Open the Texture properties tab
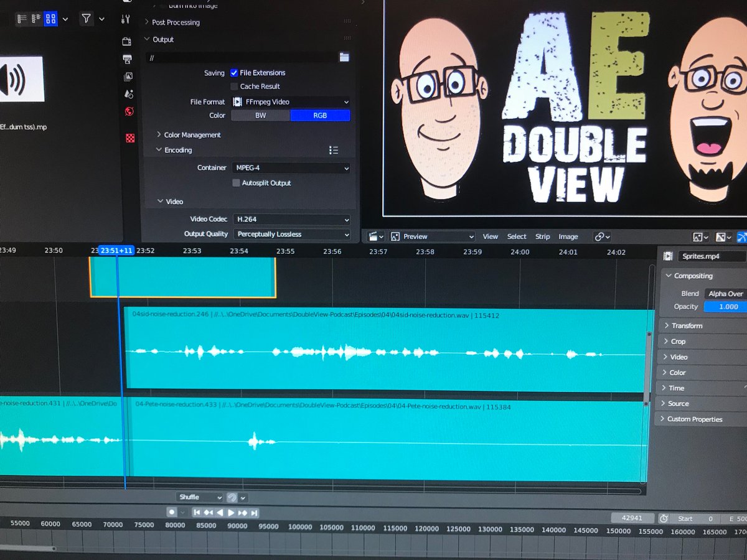The height and width of the screenshot is (560, 747). [x=130, y=138]
